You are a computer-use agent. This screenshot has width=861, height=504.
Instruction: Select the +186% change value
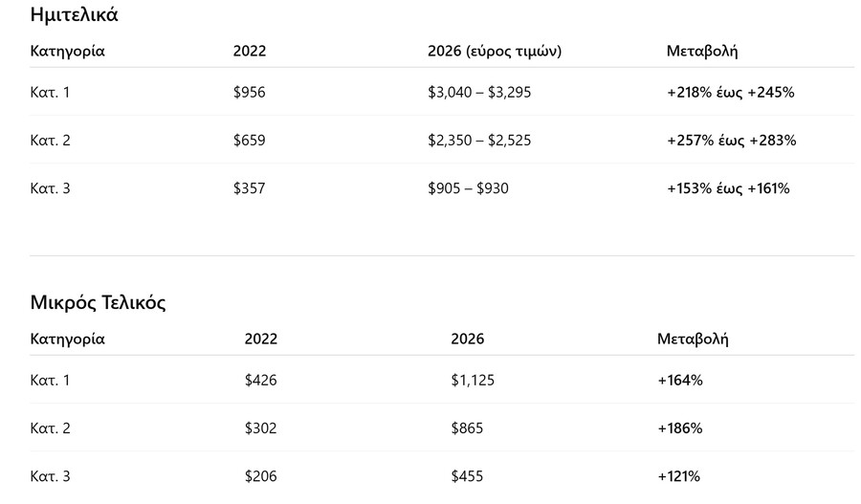click(680, 428)
